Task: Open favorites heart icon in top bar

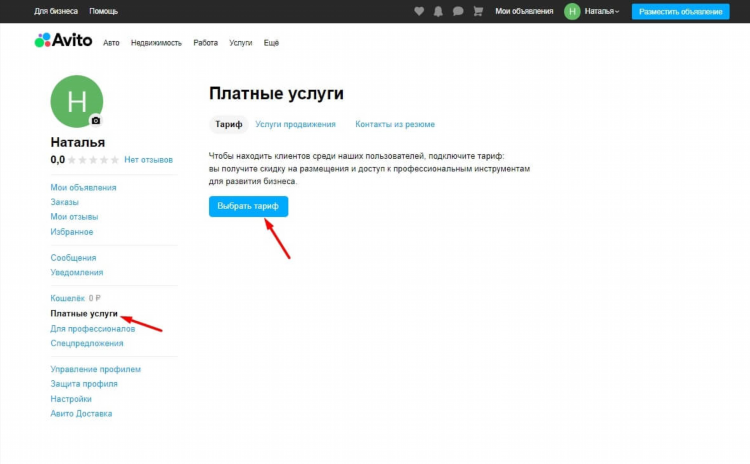Action: (x=419, y=11)
